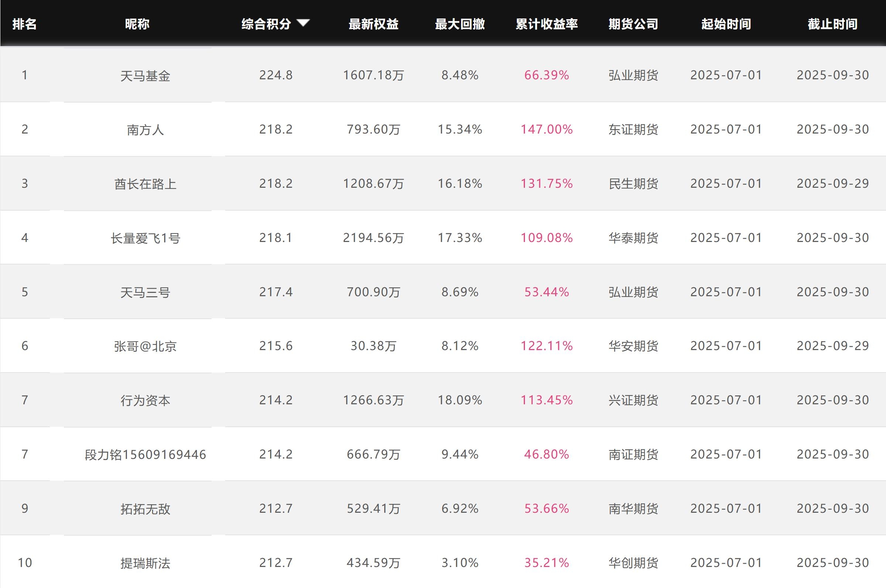Open the 天马基金 nickname entry
This screenshot has height=588, width=886.
coord(145,76)
